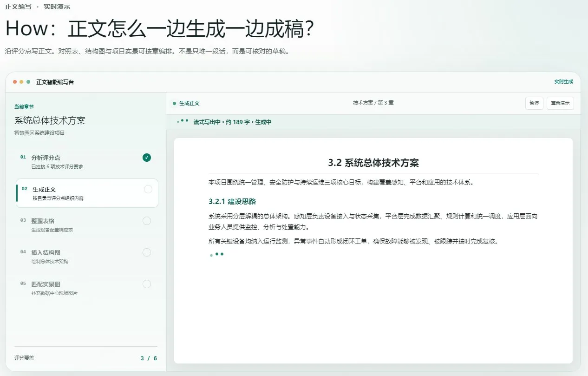Click the heading 3.2 系统总体技术方案
The width and height of the screenshot is (588, 376).
point(373,163)
